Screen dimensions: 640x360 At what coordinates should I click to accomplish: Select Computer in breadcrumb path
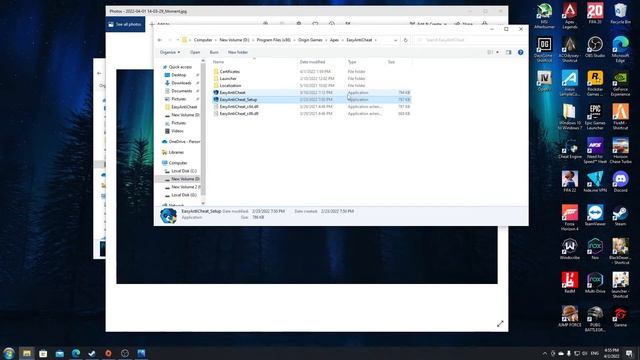pos(203,40)
